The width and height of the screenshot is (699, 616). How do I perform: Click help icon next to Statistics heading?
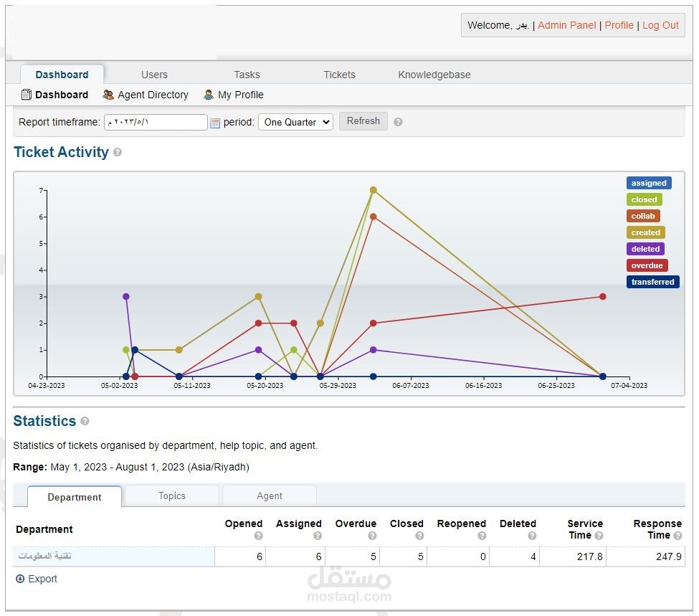coord(85,422)
